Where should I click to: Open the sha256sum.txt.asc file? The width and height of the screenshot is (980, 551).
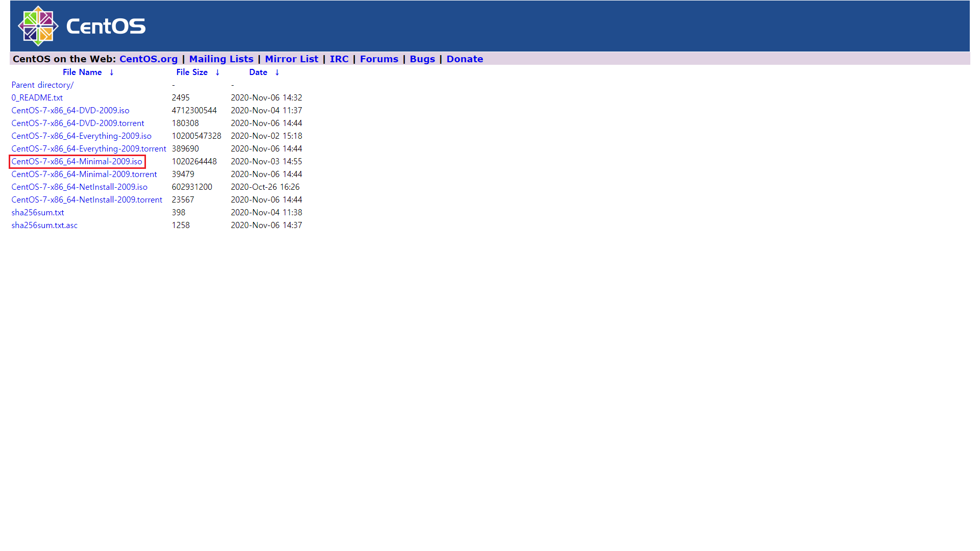44,226
